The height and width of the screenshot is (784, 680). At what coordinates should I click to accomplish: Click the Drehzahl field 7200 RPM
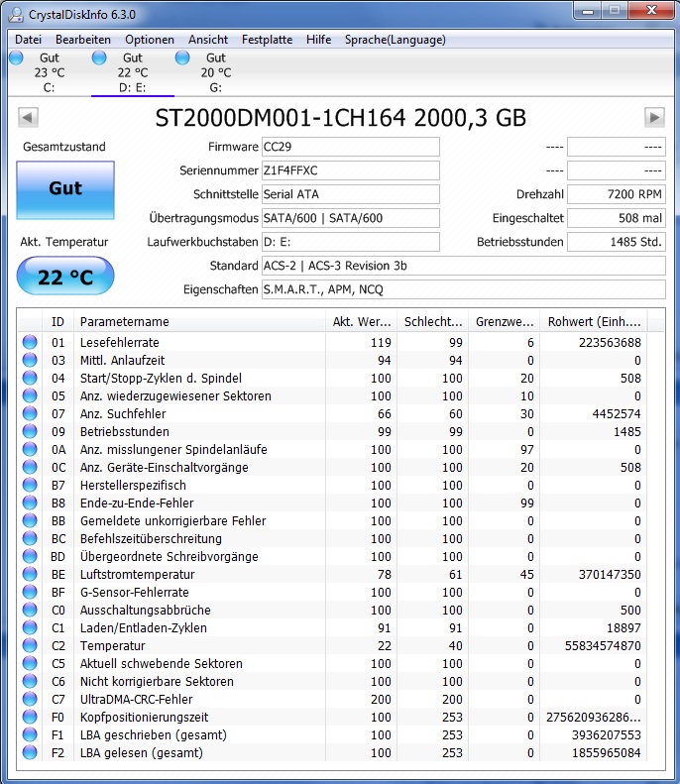coord(617,194)
